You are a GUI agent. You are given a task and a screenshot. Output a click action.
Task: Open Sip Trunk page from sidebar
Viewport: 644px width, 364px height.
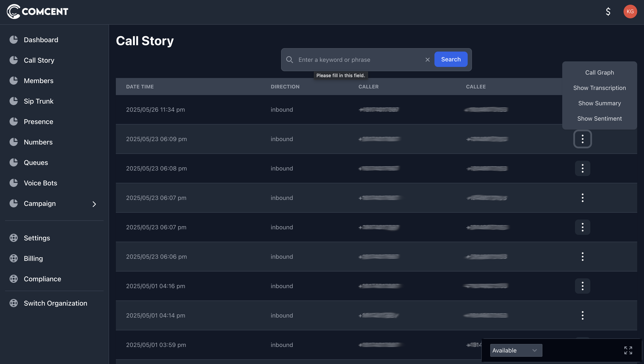[x=39, y=101]
